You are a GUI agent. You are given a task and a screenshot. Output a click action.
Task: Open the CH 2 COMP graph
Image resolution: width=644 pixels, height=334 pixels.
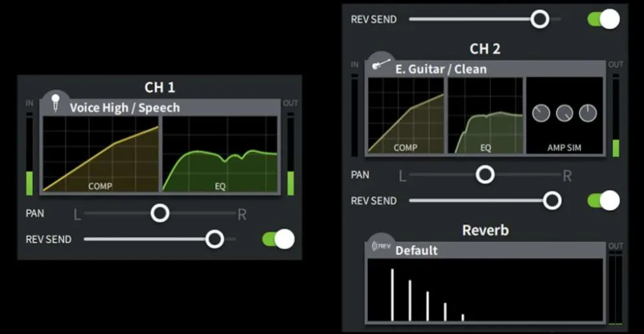(406, 115)
